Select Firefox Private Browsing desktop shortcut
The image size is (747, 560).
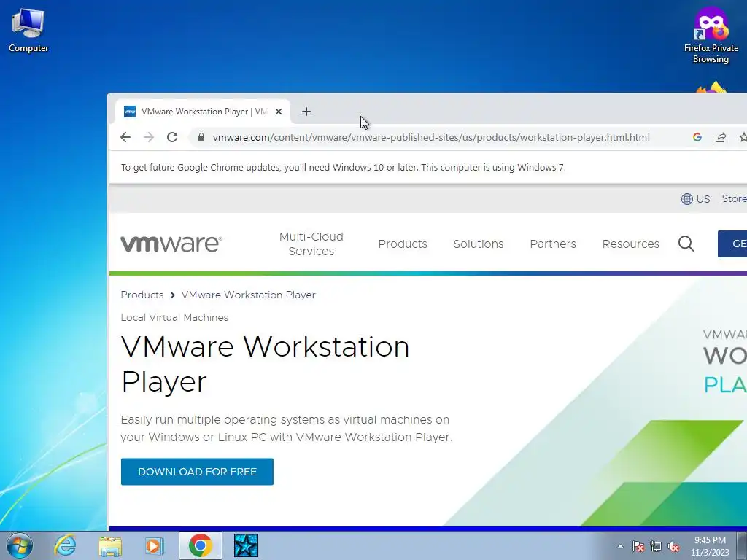[x=711, y=36]
